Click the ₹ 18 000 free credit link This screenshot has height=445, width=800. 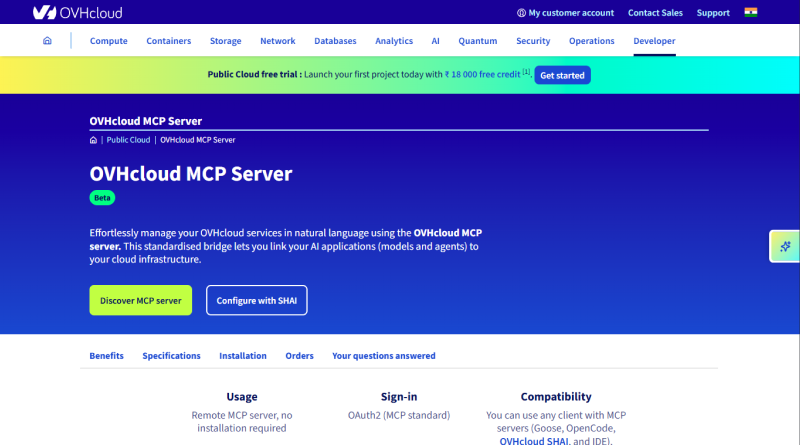coord(482,75)
